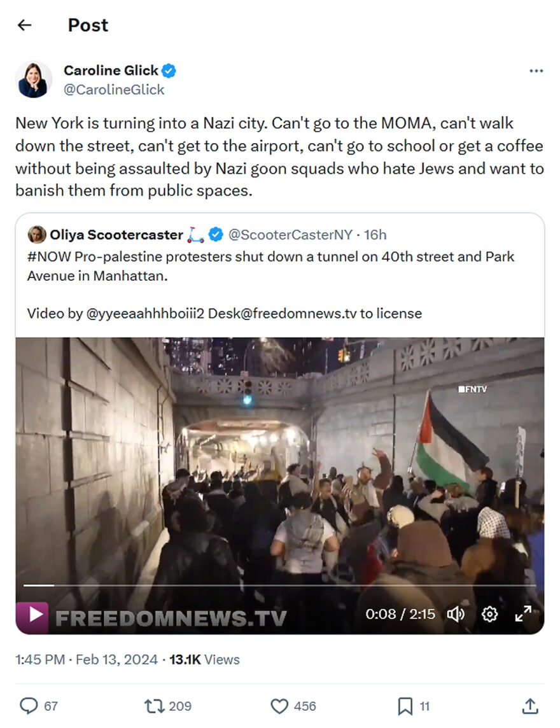
Task: Click the quoted post's #NOW text
Action: (48, 256)
